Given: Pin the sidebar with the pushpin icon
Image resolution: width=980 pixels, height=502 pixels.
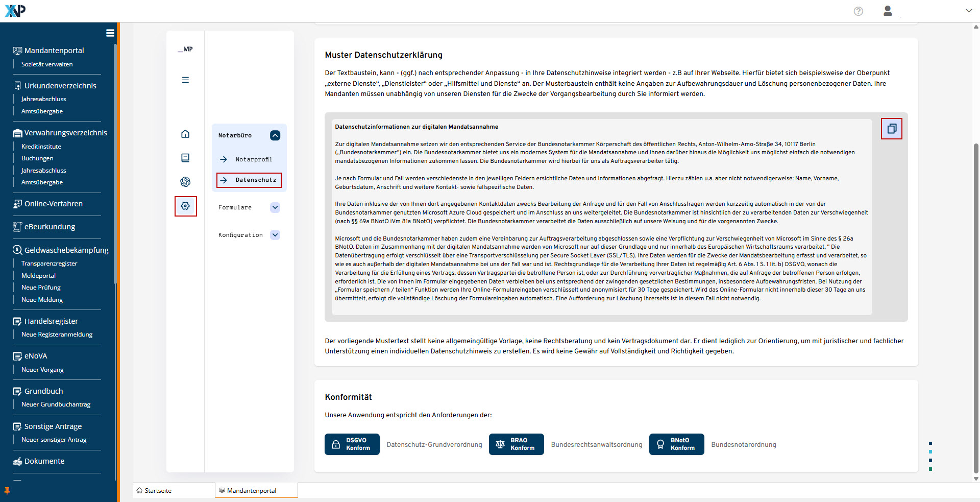Looking at the screenshot, I should click(7, 491).
